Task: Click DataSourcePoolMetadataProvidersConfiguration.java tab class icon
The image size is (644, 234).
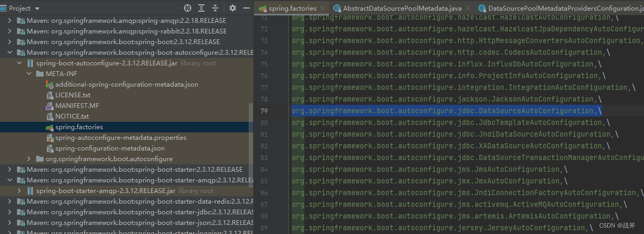Action: pos(482,8)
